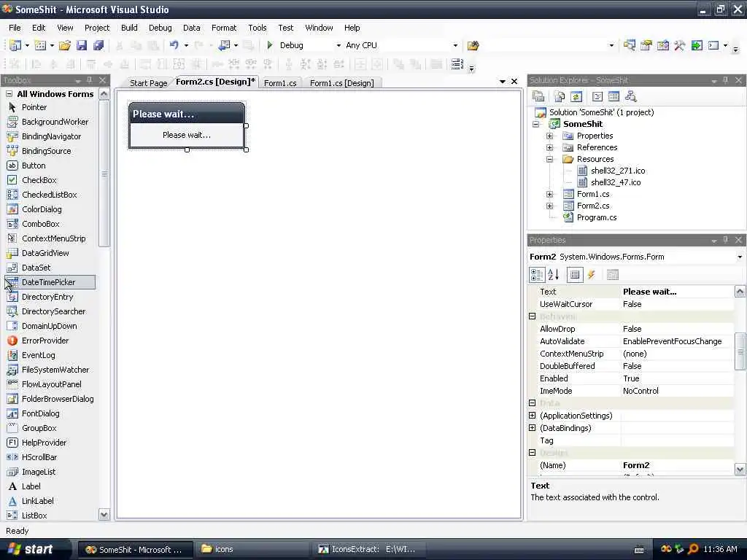Switch to IconsExtract window in taskbar

click(367, 549)
